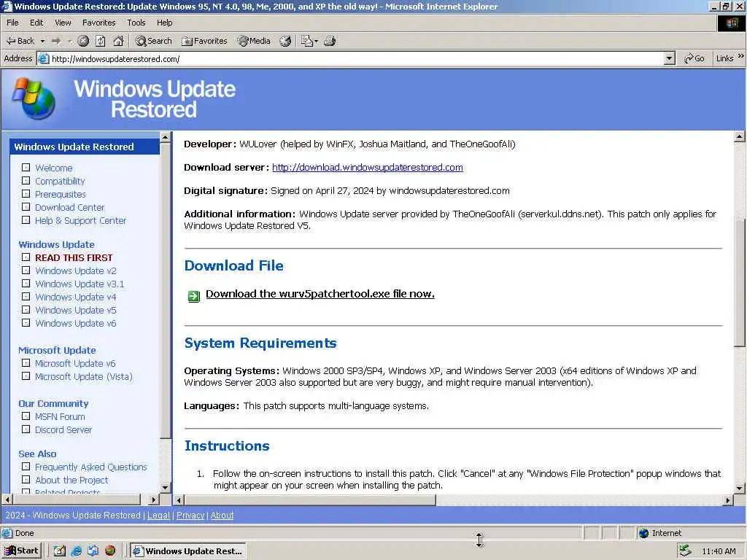747x560 pixels.
Task: Click the Windows flag throbber in the menu bar
Action: coord(732,23)
